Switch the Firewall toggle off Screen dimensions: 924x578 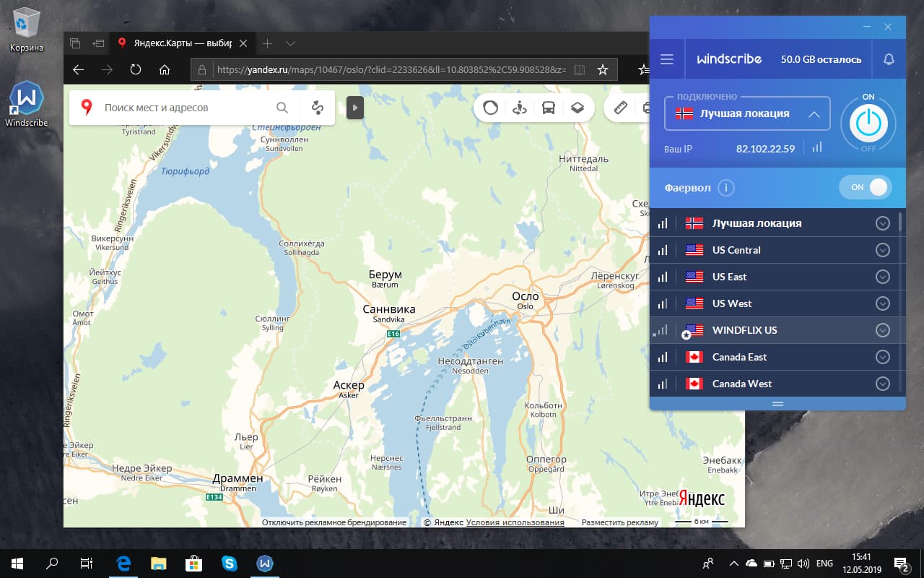(865, 187)
